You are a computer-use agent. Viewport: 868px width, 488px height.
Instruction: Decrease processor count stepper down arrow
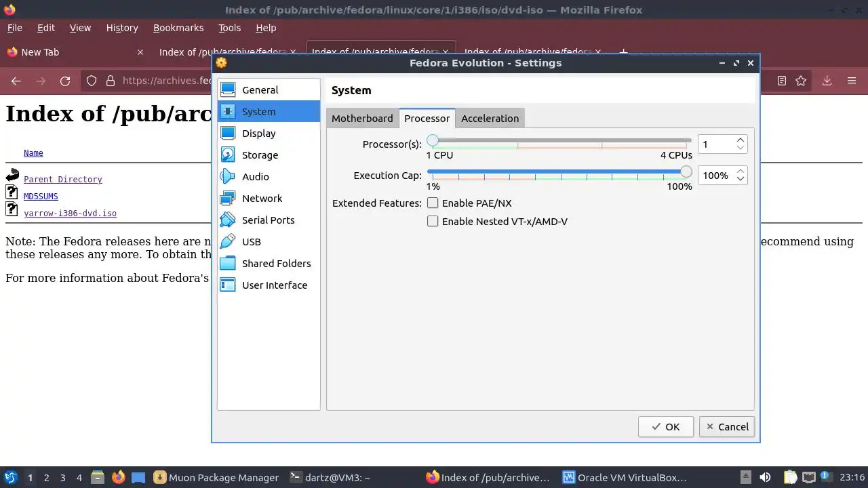pos(741,147)
